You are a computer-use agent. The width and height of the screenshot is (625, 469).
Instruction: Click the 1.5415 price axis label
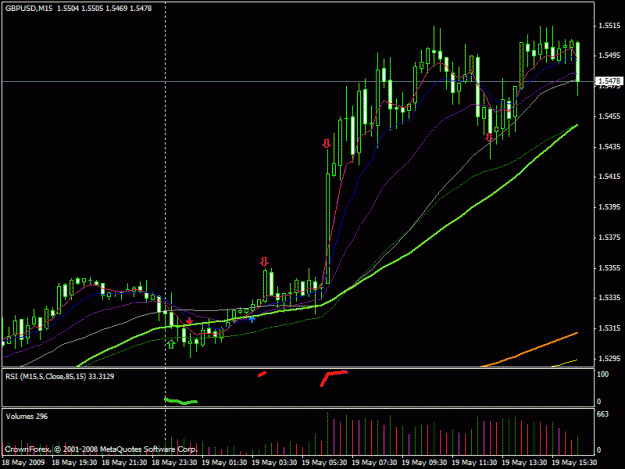coord(609,177)
